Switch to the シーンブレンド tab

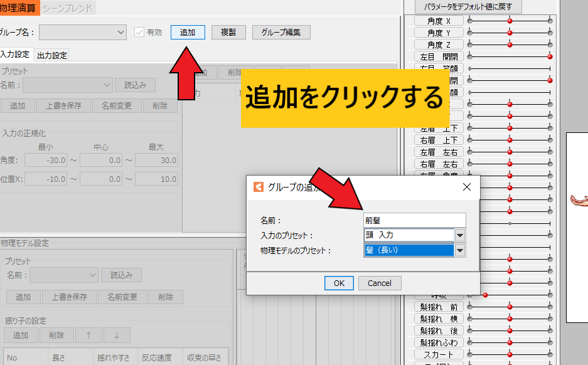[67, 9]
